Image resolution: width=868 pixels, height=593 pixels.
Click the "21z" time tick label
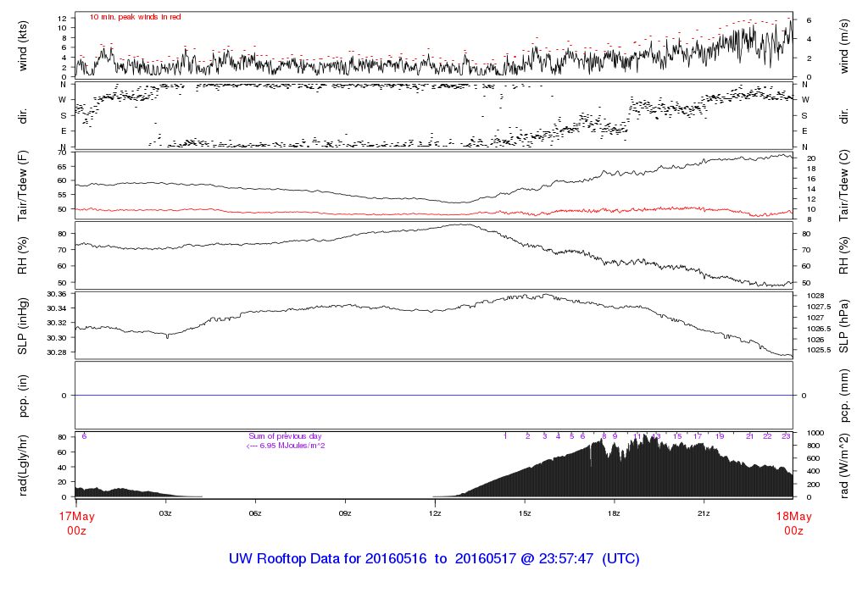coord(704,513)
